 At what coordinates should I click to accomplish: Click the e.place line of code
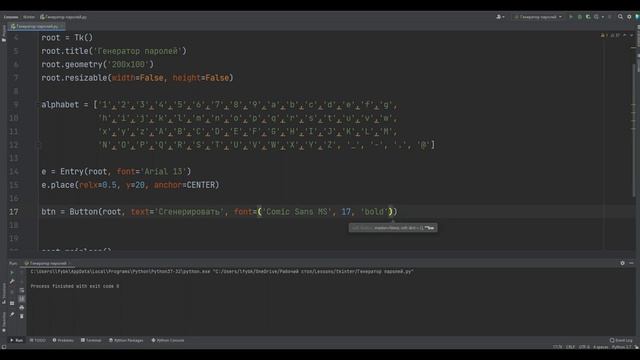coord(130,185)
